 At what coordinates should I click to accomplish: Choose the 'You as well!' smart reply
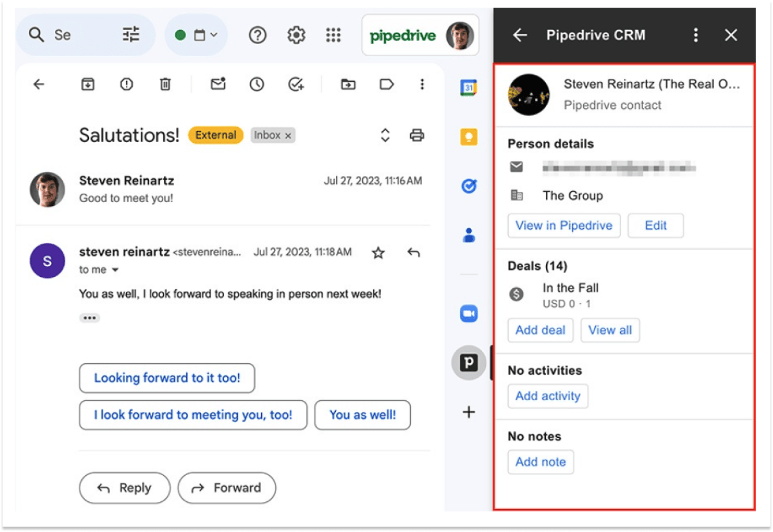pos(363,414)
